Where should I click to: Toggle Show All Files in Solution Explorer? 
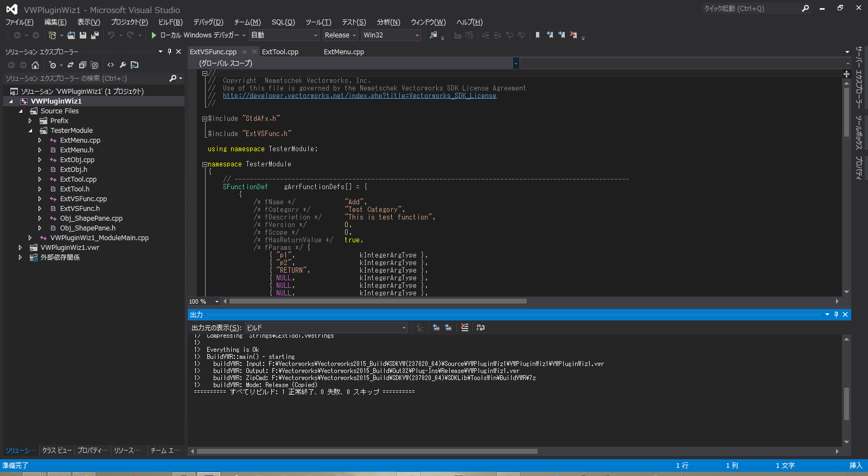coord(94,65)
